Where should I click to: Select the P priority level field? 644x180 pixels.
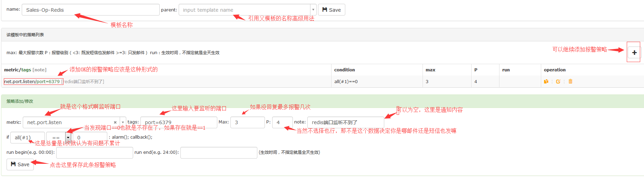point(282,122)
